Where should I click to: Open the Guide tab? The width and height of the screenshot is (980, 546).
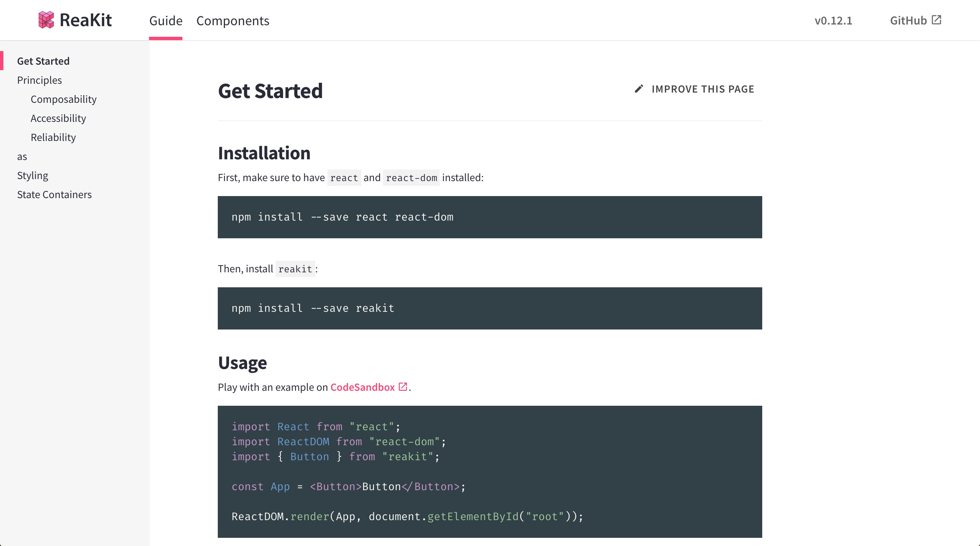pos(166,20)
